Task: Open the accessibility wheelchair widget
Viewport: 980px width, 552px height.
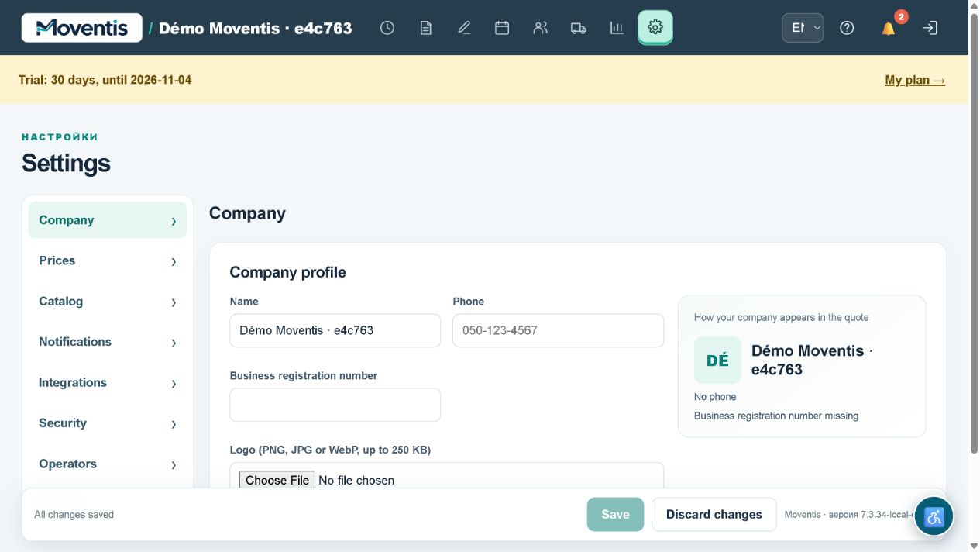Action: point(934,516)
